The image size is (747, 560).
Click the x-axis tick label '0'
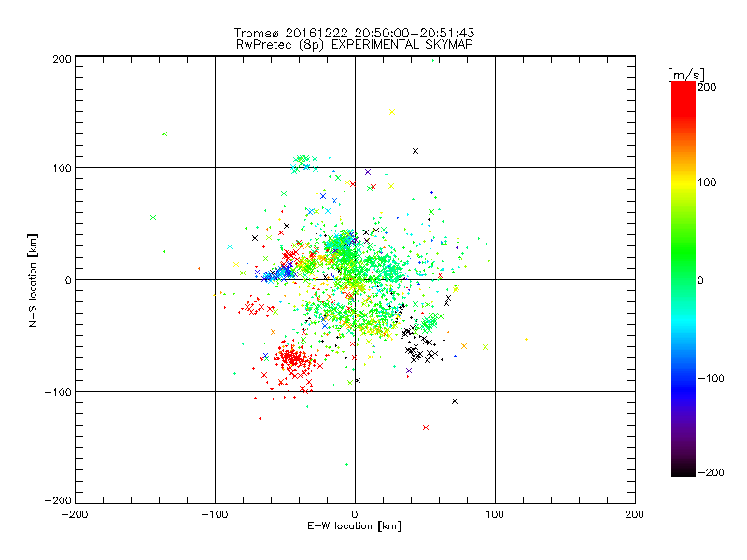pos(355,514)
